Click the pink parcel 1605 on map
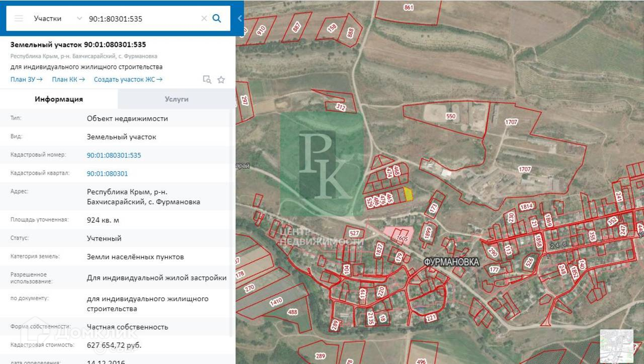Screen dimensions: 644x364 [400, 236]
